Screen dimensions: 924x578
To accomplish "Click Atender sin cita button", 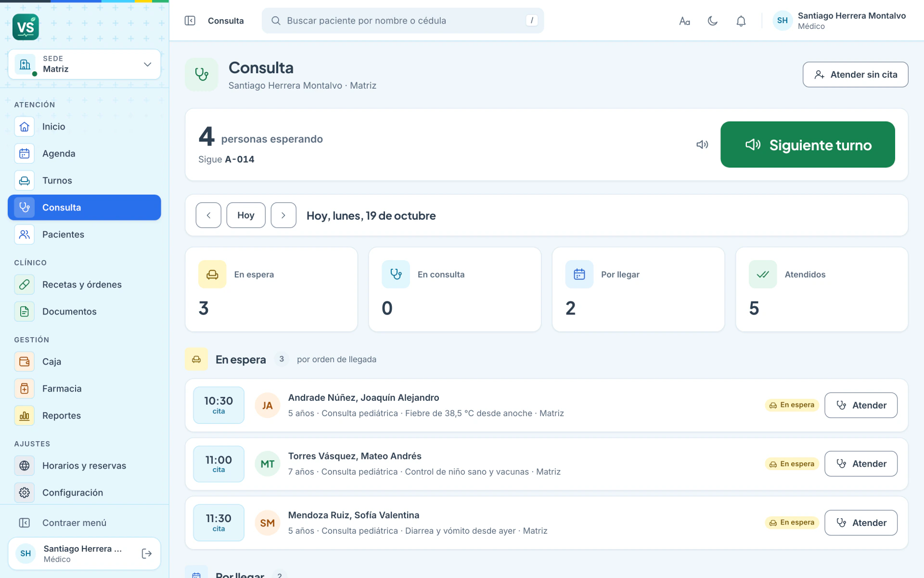I will coord(855,75).
